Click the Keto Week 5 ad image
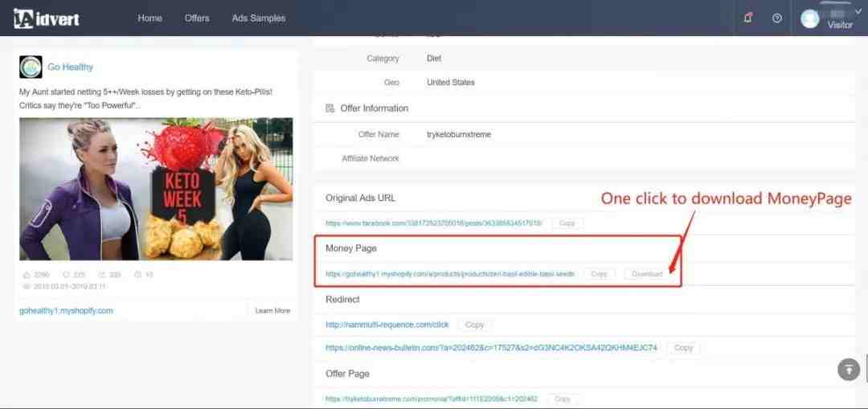The image size is (868, 409). pyautogui.click(x=156, y=189)
